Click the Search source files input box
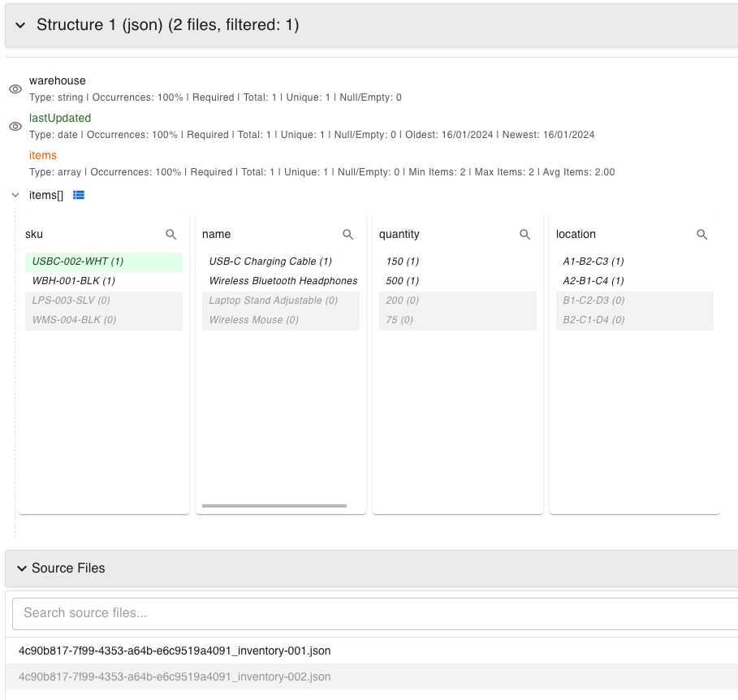This screenshot has height=700, width=738. pos(244,613)
